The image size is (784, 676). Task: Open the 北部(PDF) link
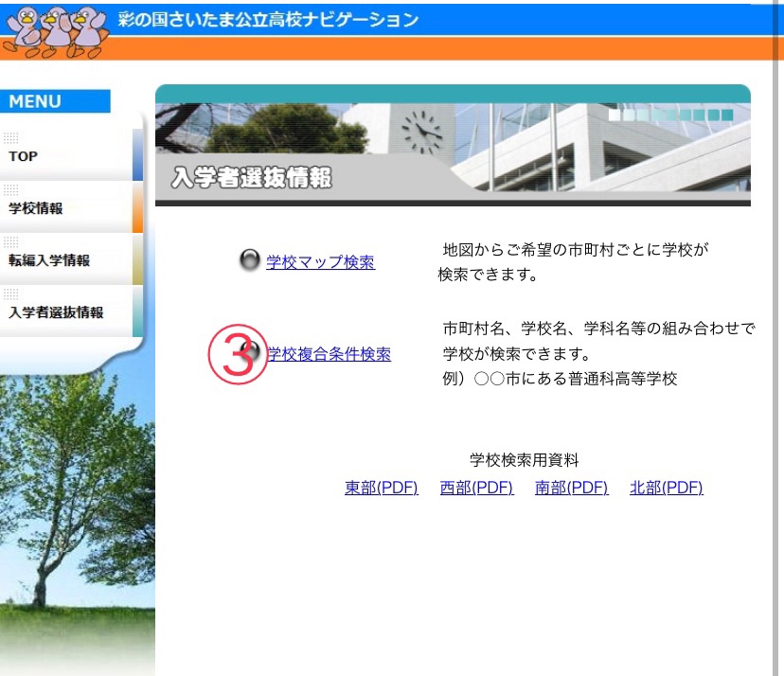pyautogui.click(x=666, y=488)
